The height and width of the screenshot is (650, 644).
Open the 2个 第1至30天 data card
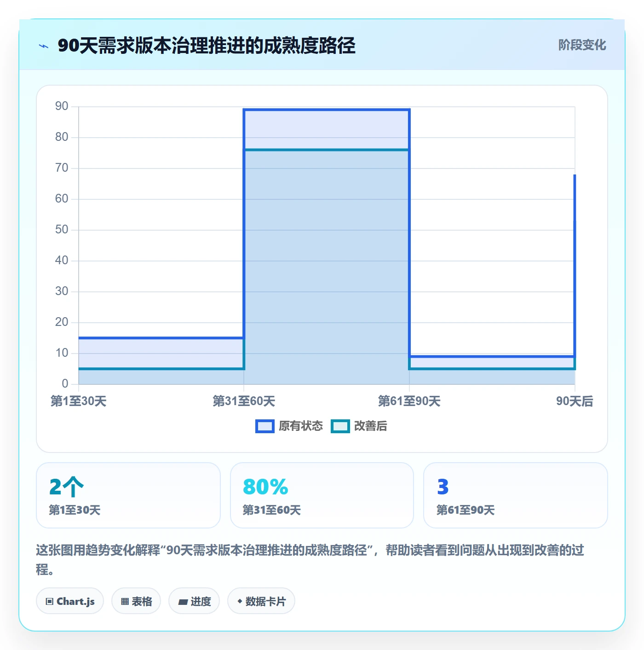point(128,495)
